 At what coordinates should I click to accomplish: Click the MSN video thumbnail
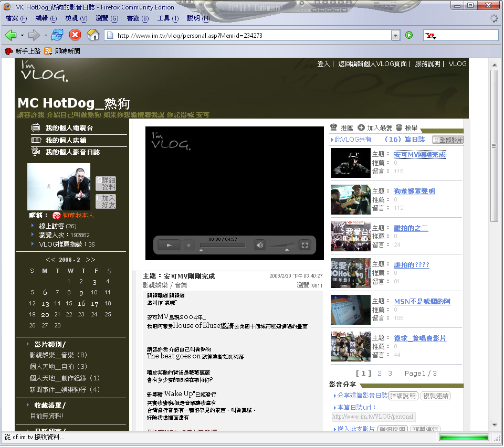point(351,310)
